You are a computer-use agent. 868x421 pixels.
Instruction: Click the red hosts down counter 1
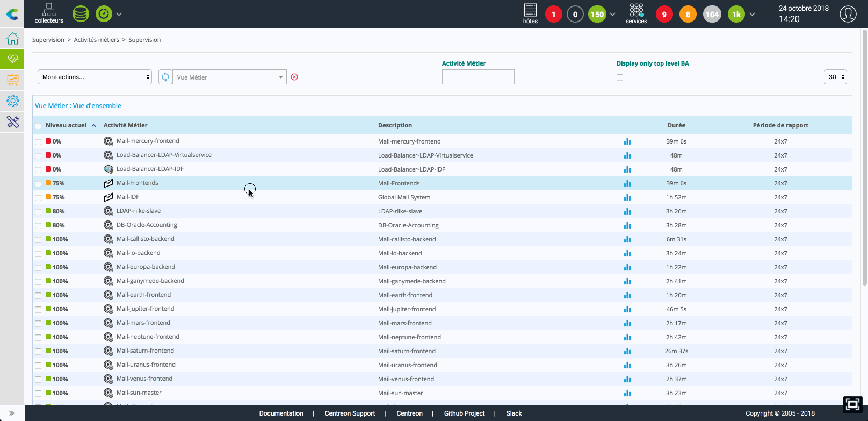click(x=553, y=15)
